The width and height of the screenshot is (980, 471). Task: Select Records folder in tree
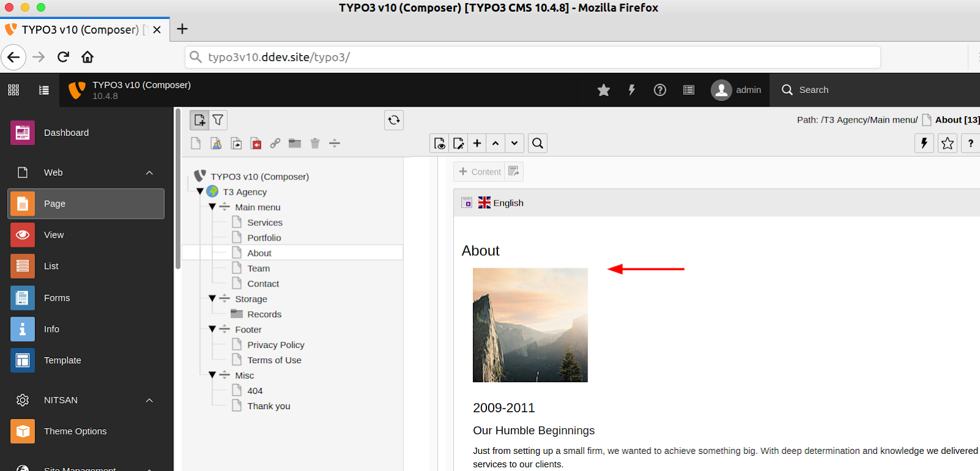point(264,314)
